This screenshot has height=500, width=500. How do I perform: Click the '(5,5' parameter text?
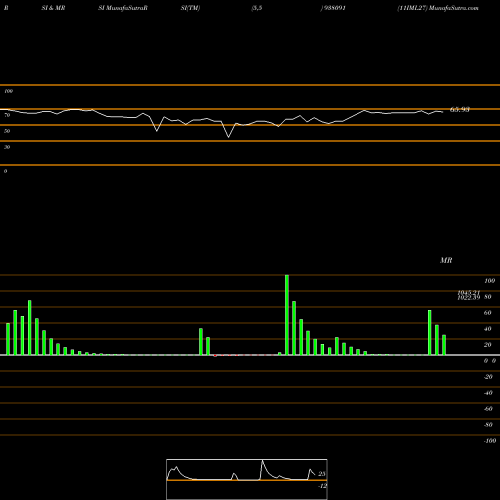click(x=257, y=8)
